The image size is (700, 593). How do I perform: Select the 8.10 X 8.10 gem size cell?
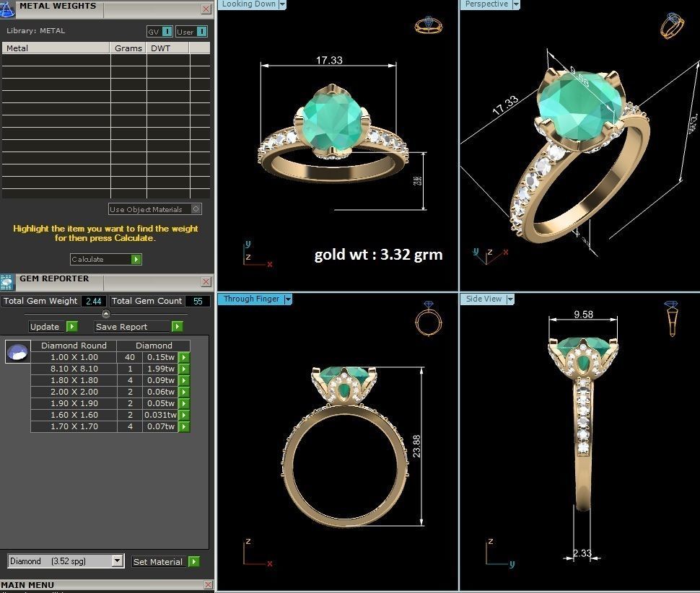click(74, 369)
